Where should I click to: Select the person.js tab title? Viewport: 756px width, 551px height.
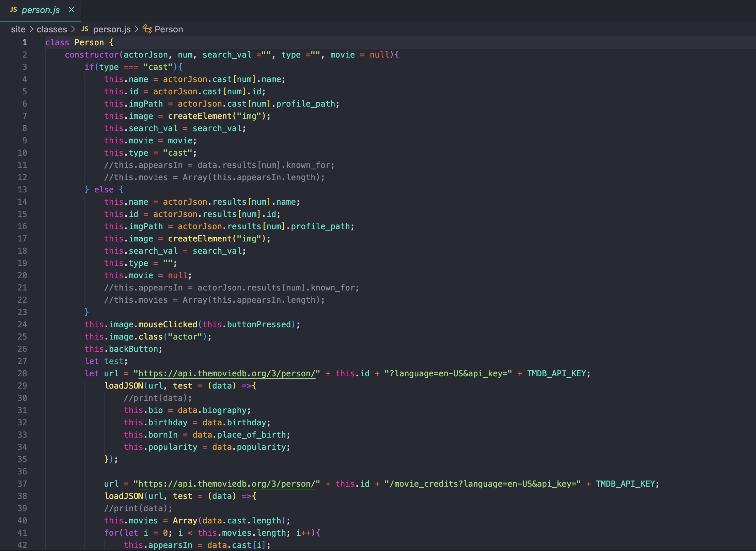[41, 10]
